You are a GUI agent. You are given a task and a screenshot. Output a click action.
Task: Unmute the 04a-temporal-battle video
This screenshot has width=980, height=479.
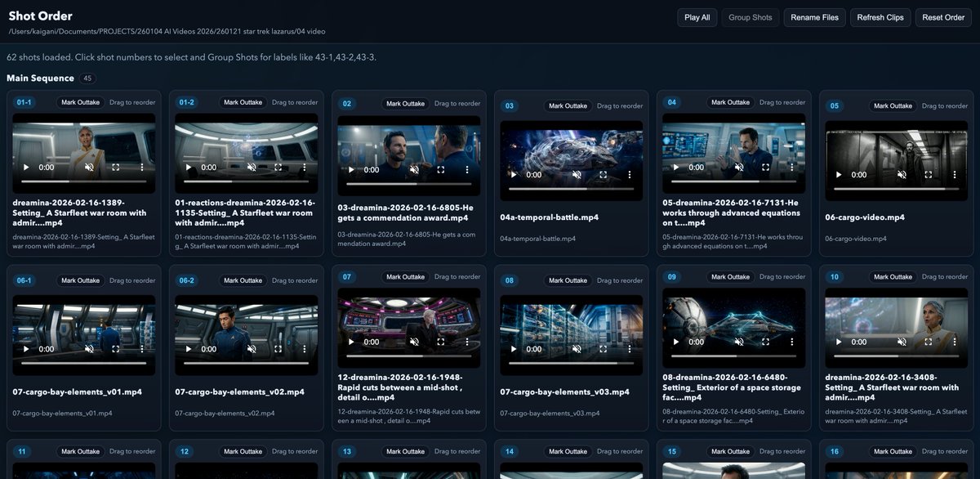point(577,175)
